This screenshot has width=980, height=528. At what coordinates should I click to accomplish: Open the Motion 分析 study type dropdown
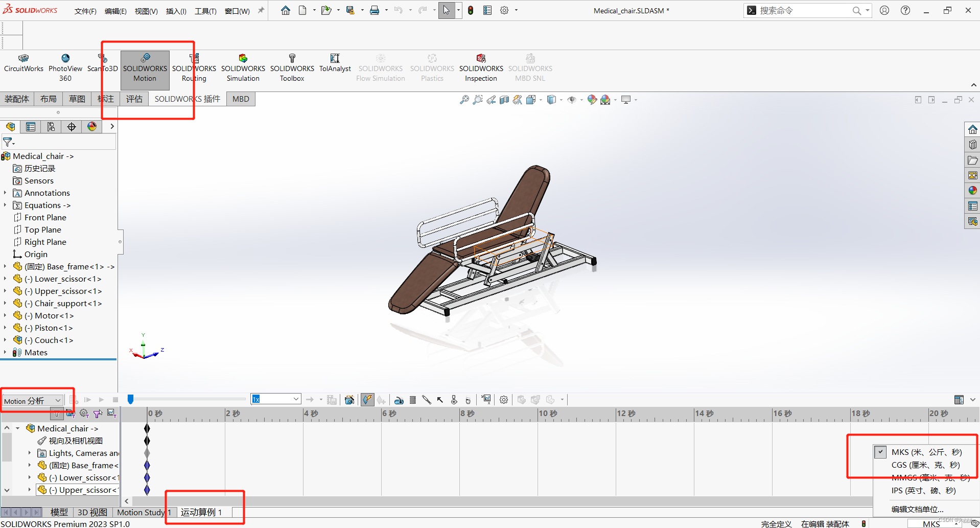33,401
